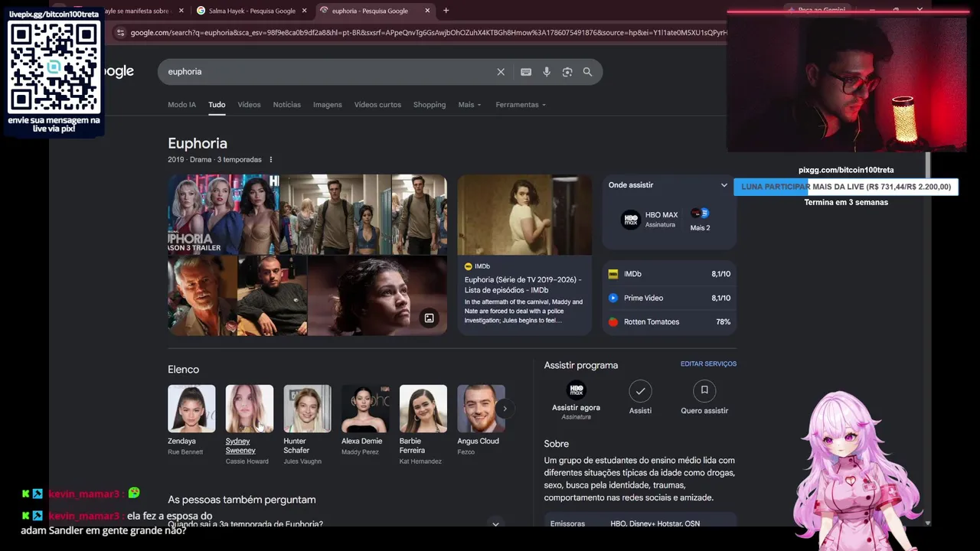Close the Salma Hayek tab
The height and width of the screenshot is (551, 980).
[304, 11]
